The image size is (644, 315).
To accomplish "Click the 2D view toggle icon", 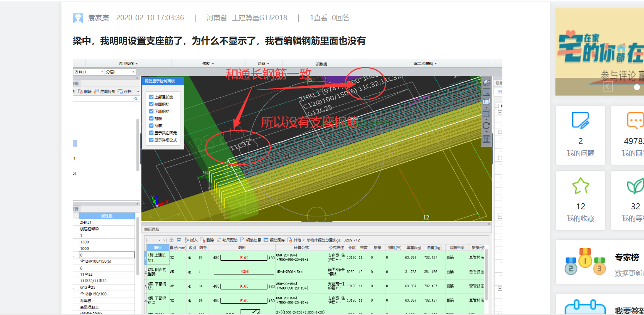I will 486,92.
